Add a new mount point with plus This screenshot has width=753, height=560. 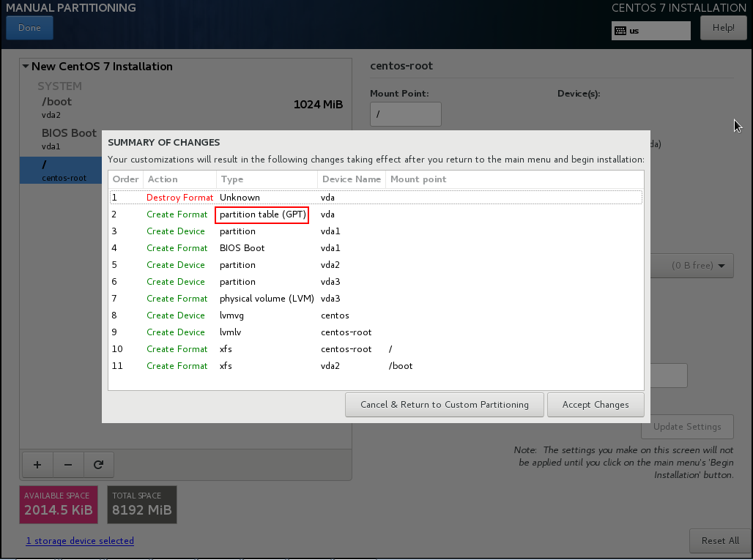(x=37, y=465)
